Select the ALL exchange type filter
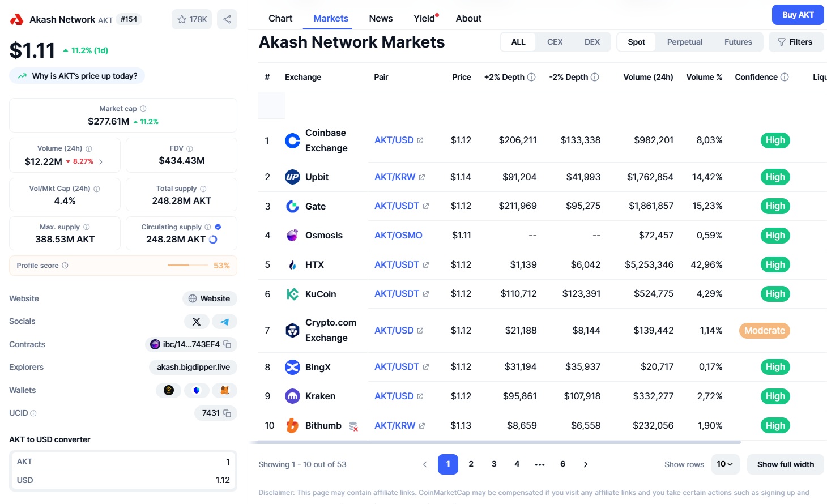 [x=518, y=42]
